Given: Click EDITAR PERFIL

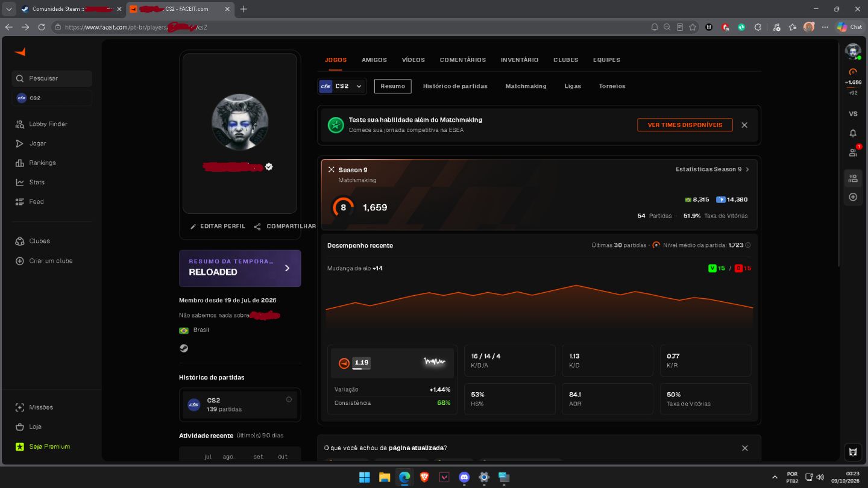Looking at the screenshot, I should [x=218, y=227].
